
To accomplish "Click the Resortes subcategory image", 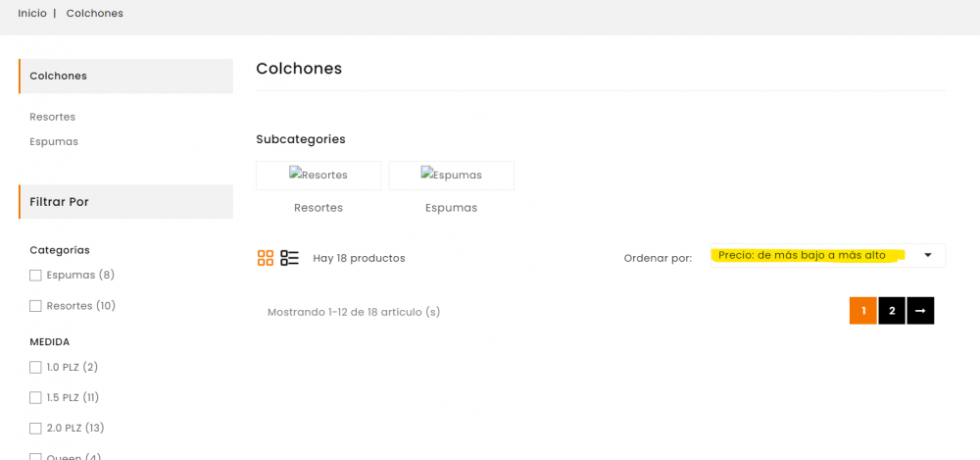I will 318,176.
